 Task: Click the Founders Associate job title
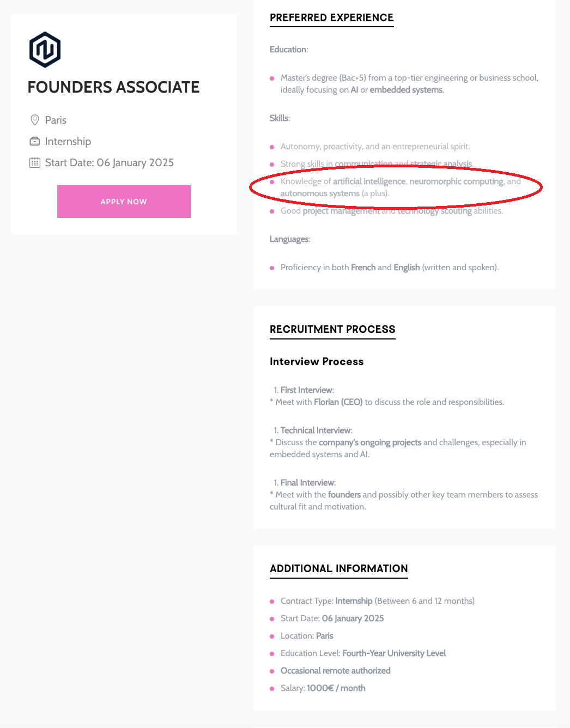tap(113, 87)
